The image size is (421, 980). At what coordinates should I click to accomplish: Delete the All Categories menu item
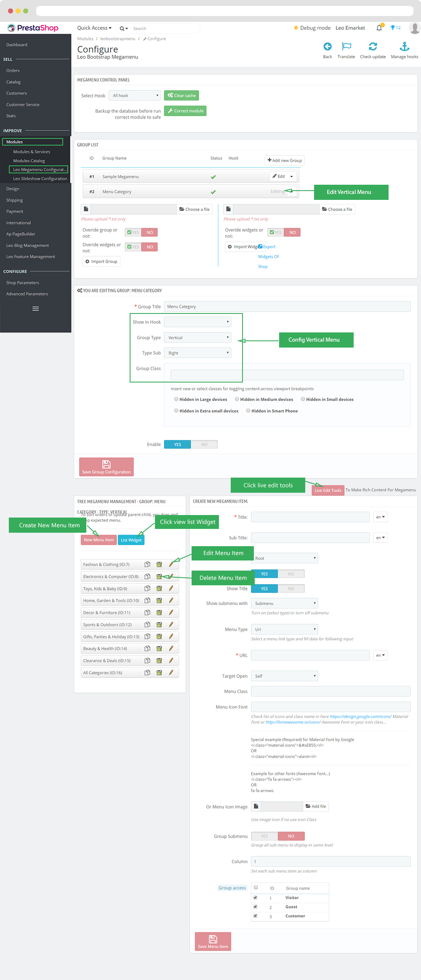point(159,672)
